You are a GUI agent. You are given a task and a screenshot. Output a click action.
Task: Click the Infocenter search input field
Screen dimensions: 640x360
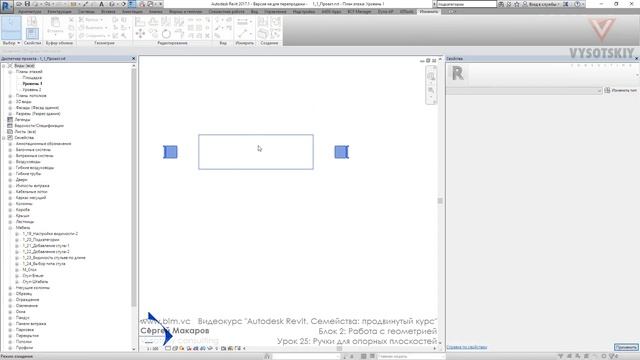[467, 4]
